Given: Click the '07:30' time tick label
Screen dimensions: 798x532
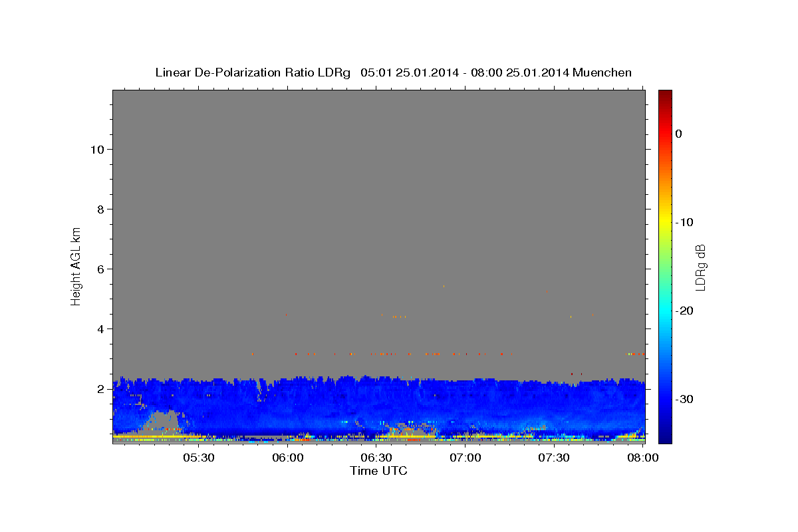Looking at the screenshot, I should point(554,458).
